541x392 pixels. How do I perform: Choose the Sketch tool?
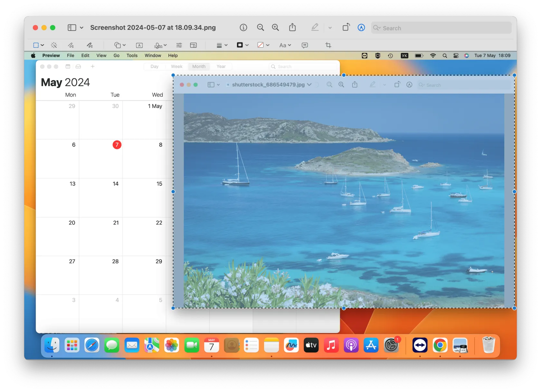tap(71, 45)
